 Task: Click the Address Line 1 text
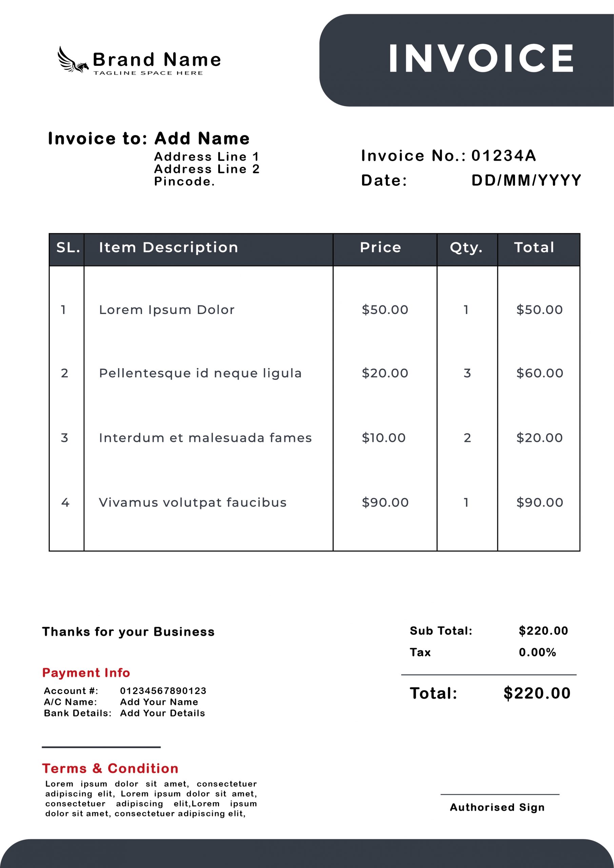[x=206, y=157]
